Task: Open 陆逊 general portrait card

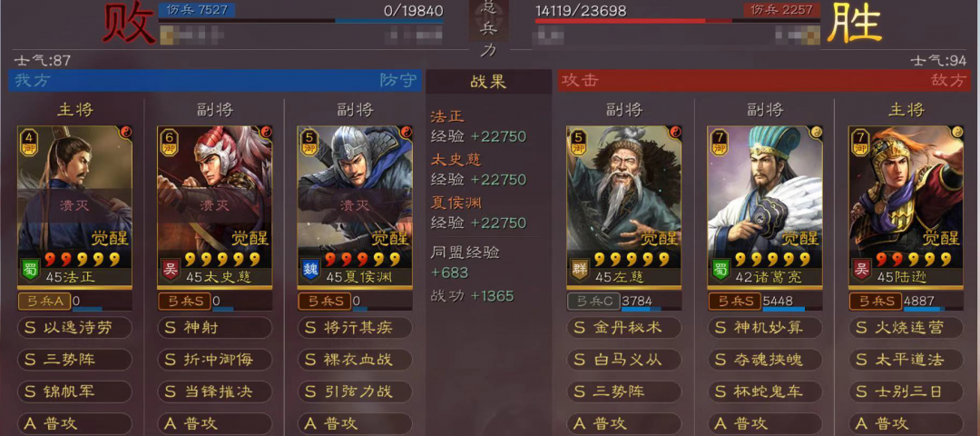Action: tap(906, 206)
